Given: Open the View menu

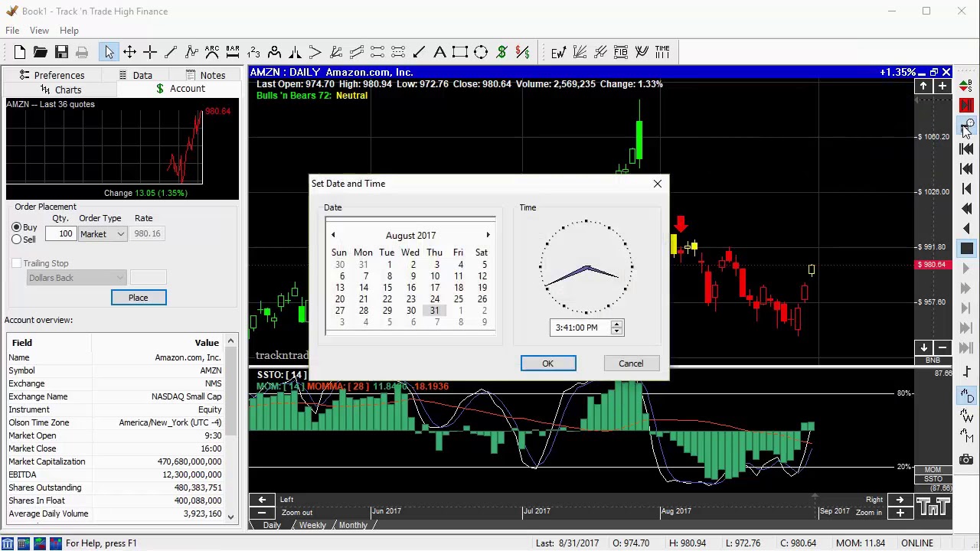Looking at the screenshot, I should [39, 31].
